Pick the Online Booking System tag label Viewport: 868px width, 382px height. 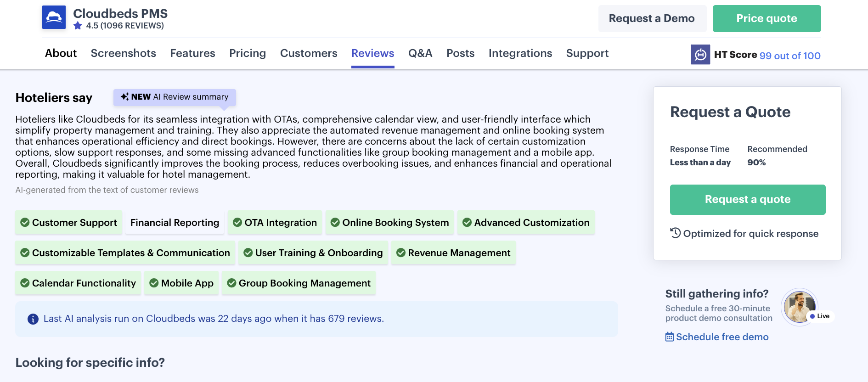click(x=396, y=223)
